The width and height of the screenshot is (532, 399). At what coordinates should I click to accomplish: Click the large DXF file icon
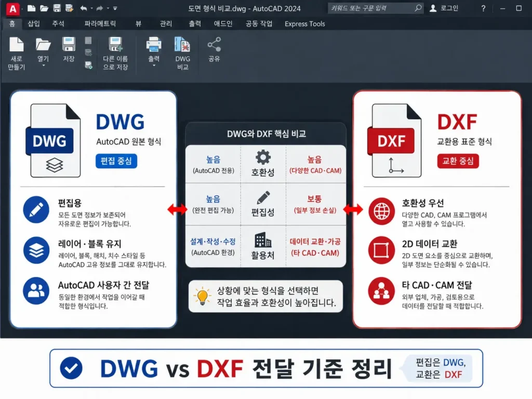point(394,140)
